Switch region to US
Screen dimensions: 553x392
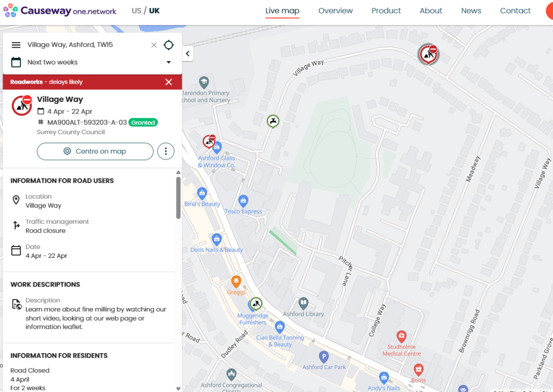click(x=136, y=11)
